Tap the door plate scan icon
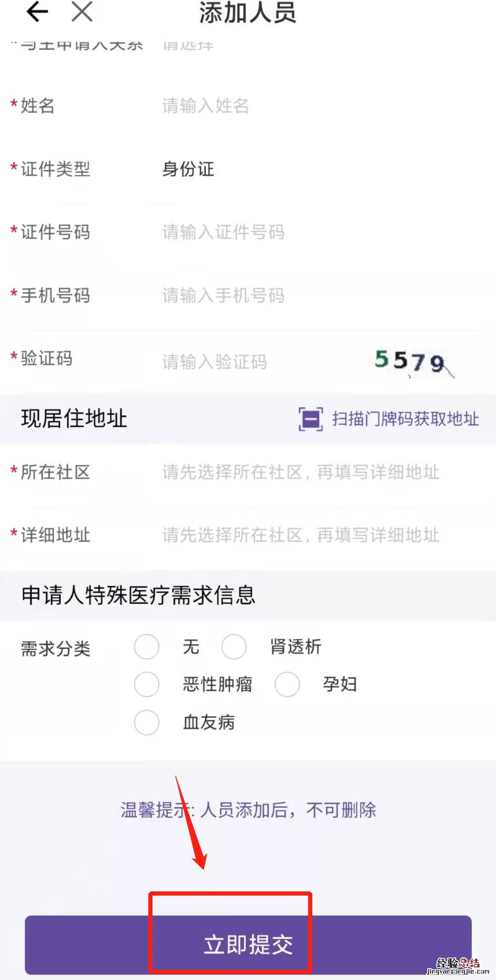This screenshot has width=496, height=980. [310, 419]
